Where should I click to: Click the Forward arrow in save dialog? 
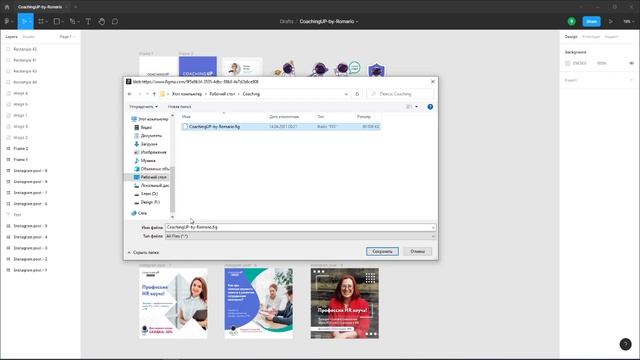pyautogui.click(x=140, y=94)
